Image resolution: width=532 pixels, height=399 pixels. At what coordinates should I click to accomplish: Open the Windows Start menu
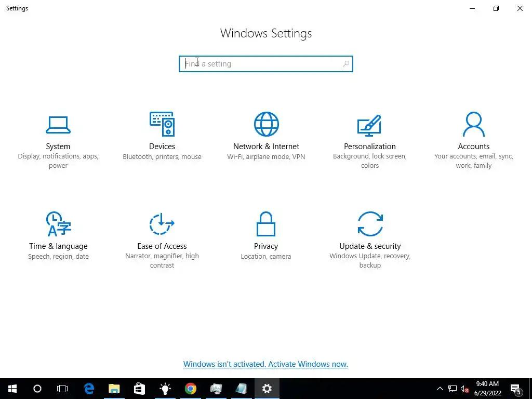point(12,389)
